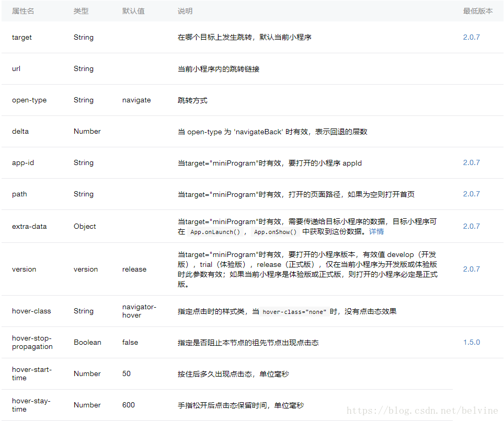Viewport: 504px width, 421px height.
Task: Click Number type in hover-stay-time row
Action: [87, 405]
